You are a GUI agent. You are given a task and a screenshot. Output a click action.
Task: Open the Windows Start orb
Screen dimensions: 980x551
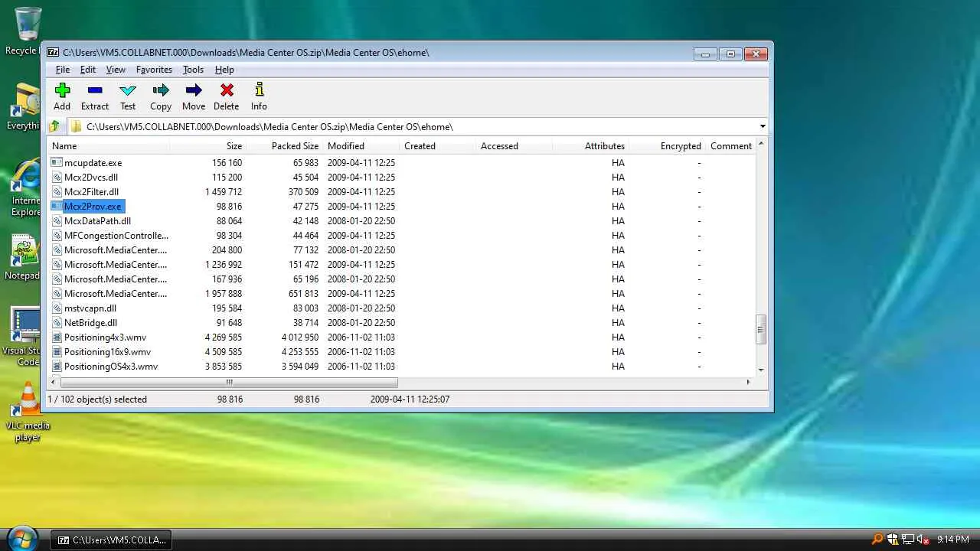[x=22, y=539]
